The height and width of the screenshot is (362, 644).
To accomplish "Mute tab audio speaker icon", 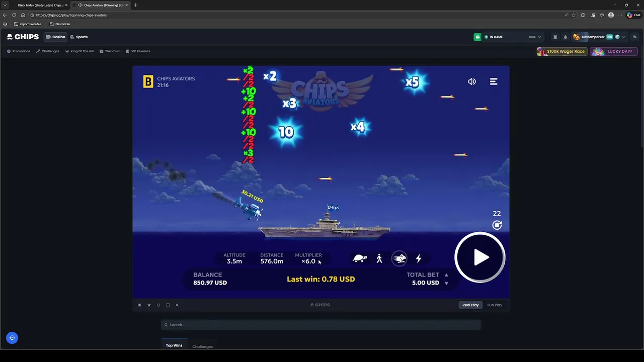I will pyautogui.click(x=80, y=5).
